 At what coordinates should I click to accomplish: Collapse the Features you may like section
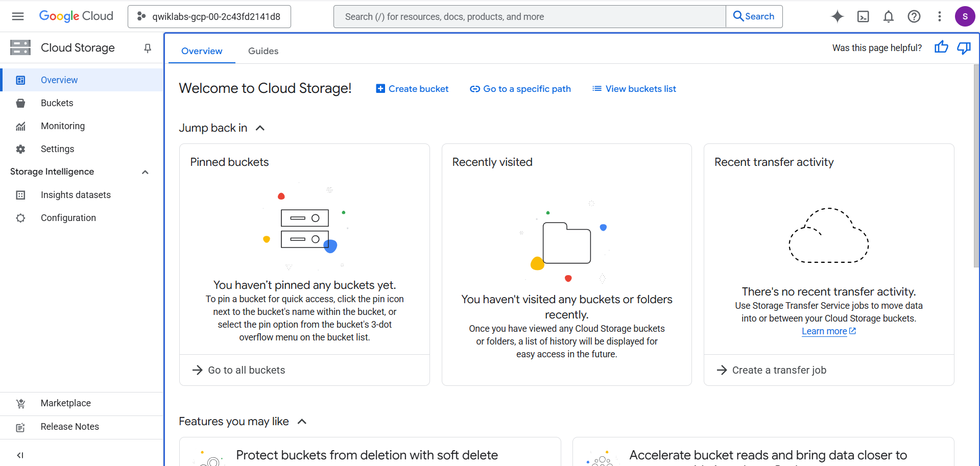pos(302,422)
